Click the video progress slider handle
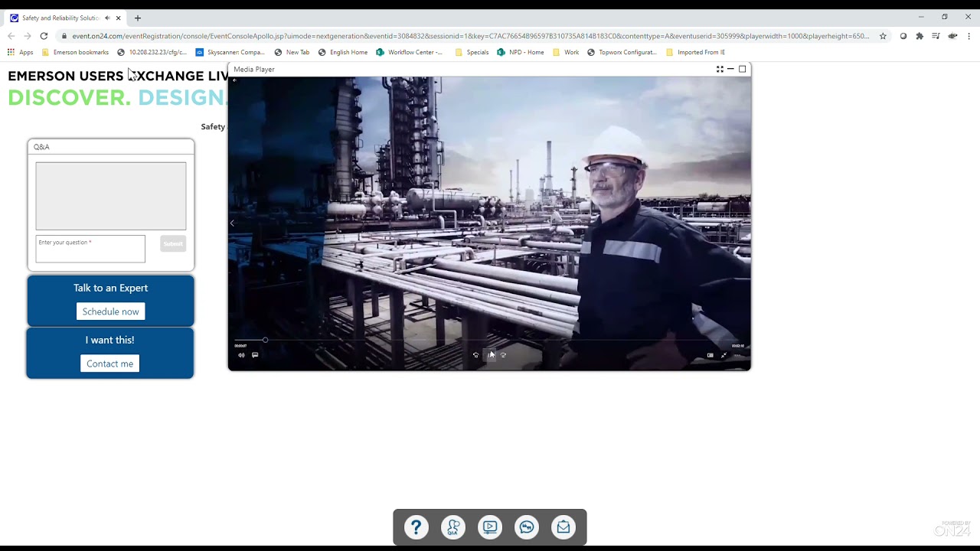 click(x=265, y=340)
